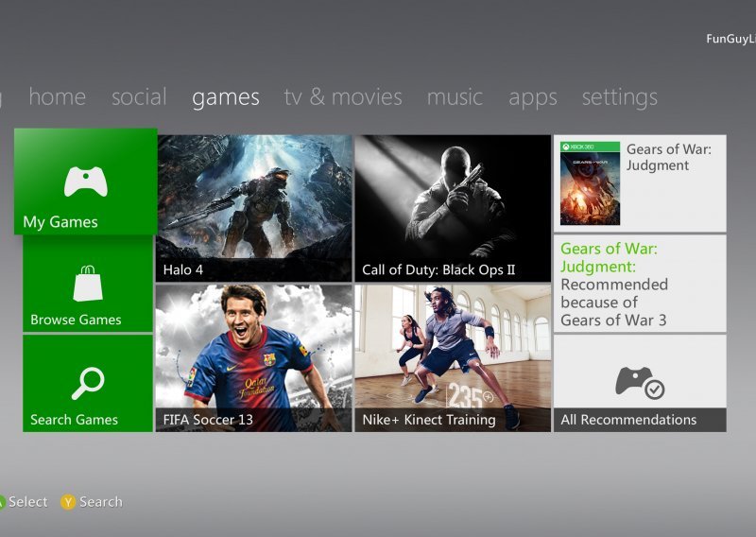
Task: Select the games tab
Action: [x=226, y=98]
